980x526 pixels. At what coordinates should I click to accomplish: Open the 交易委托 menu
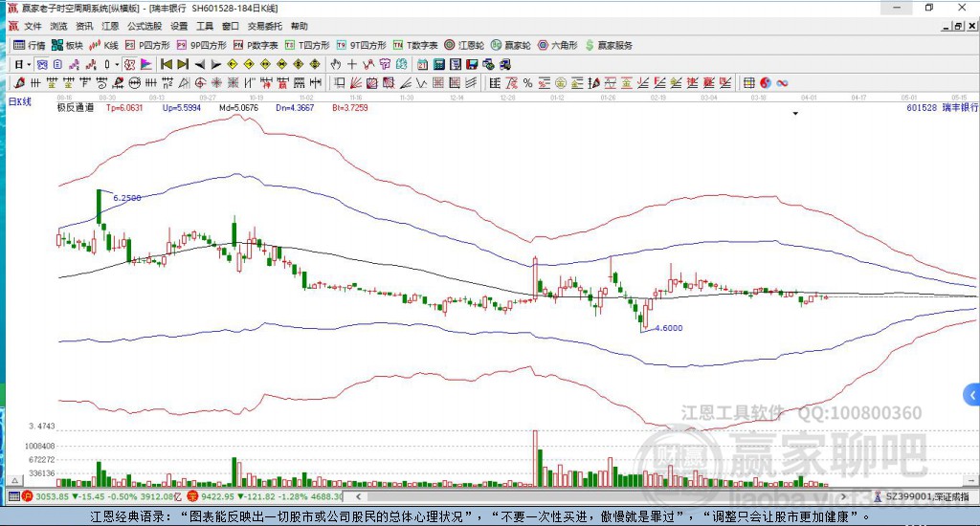tap(265, 26)
